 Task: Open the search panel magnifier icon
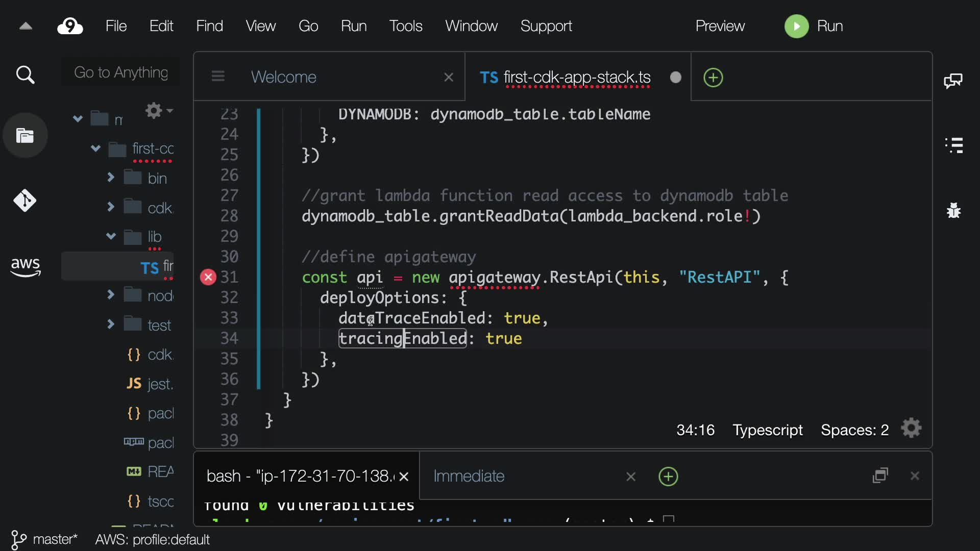25,75
